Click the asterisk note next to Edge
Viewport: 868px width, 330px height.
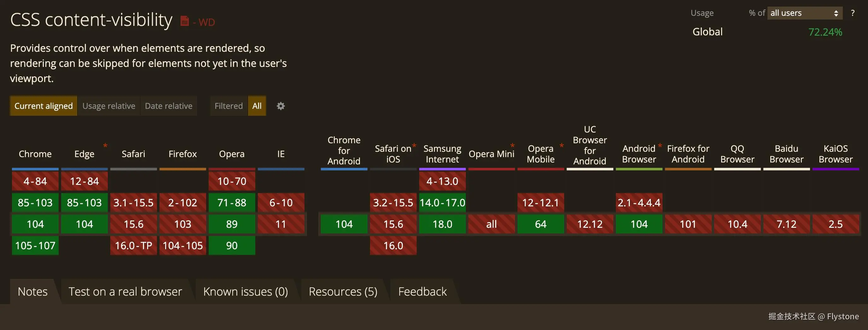tap(105, 146)
